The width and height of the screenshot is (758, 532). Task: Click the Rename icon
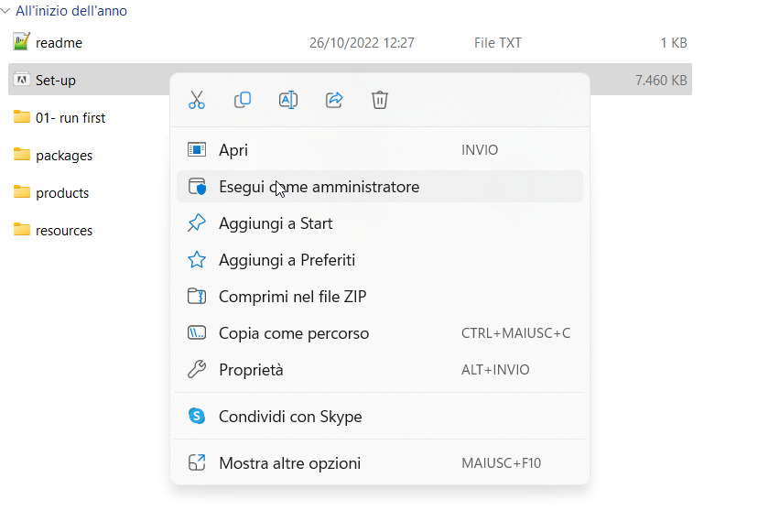[x=288, y=100]
